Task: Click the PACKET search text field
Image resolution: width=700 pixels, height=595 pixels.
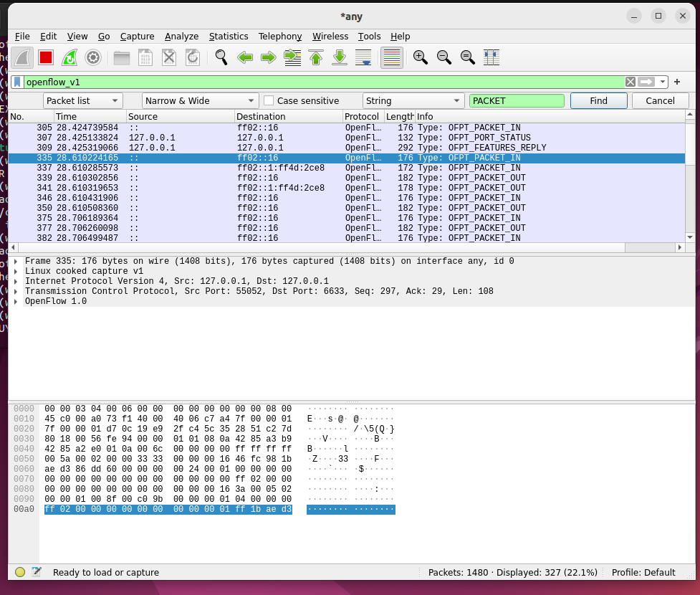Action: point(517,101)
